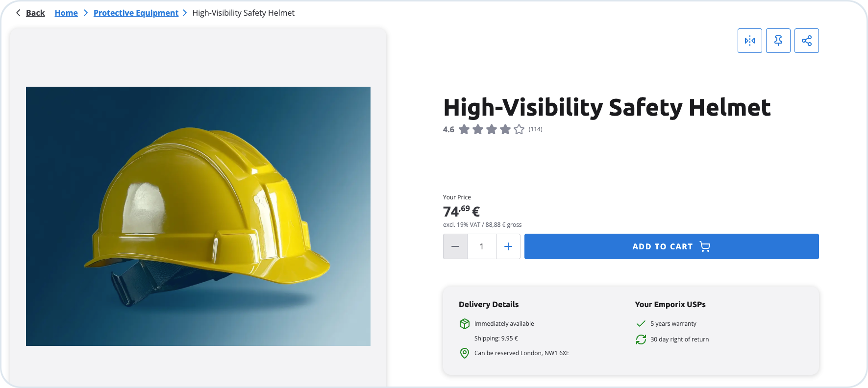Click the location pin reservation icon
The width and height of the screenshot is (868, 388).
point(464,353)
